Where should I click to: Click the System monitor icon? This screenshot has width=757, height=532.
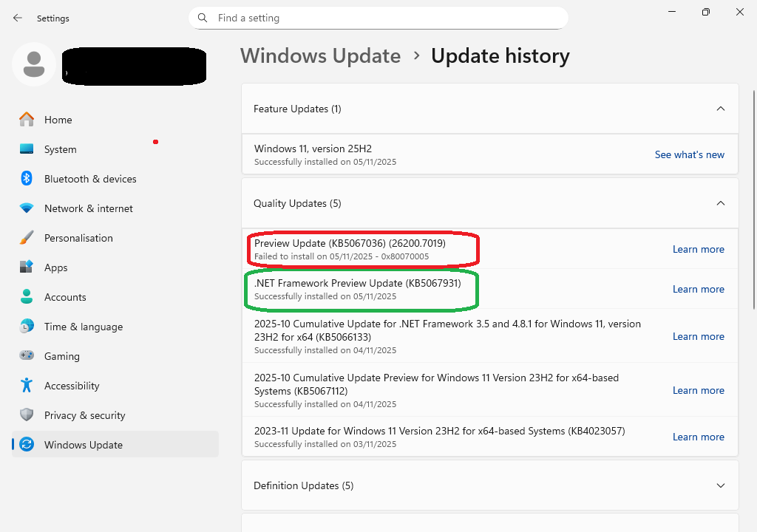(x=27, y=149)
